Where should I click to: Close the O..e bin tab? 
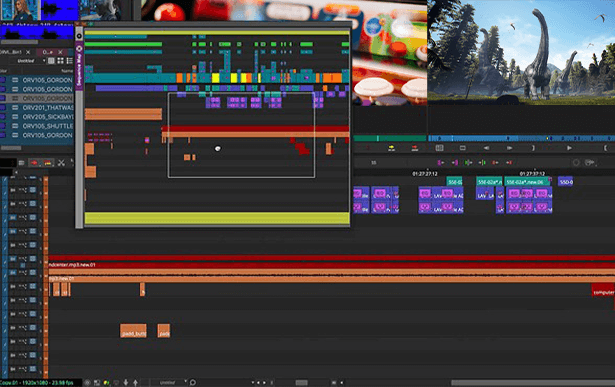tap(60, 52)
